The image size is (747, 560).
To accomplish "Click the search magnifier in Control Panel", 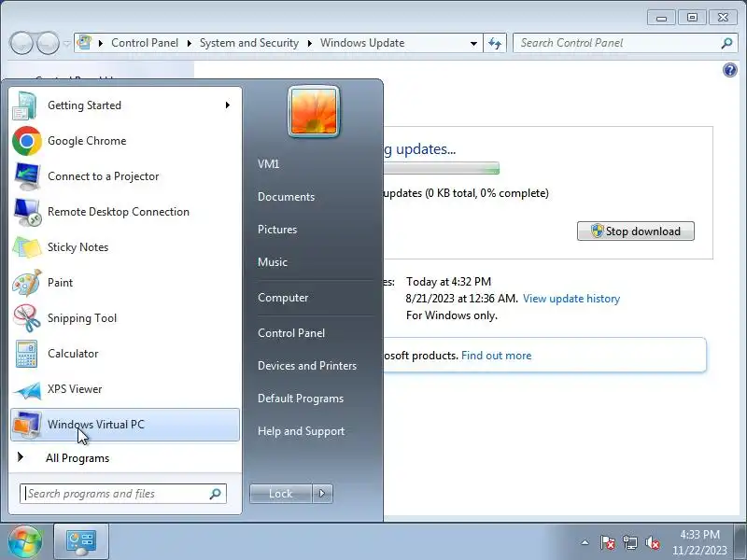I will 726,43.
